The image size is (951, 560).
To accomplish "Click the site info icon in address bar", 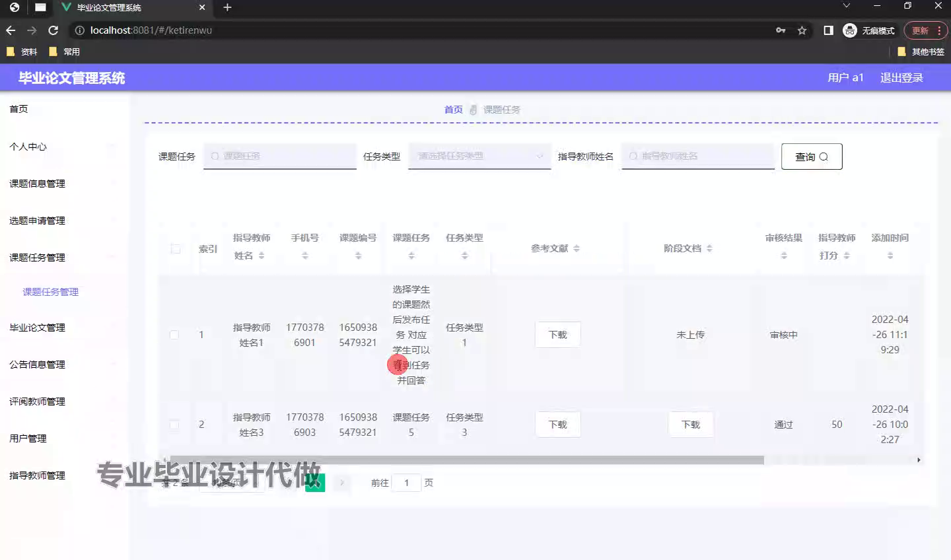I will [79, 30].
